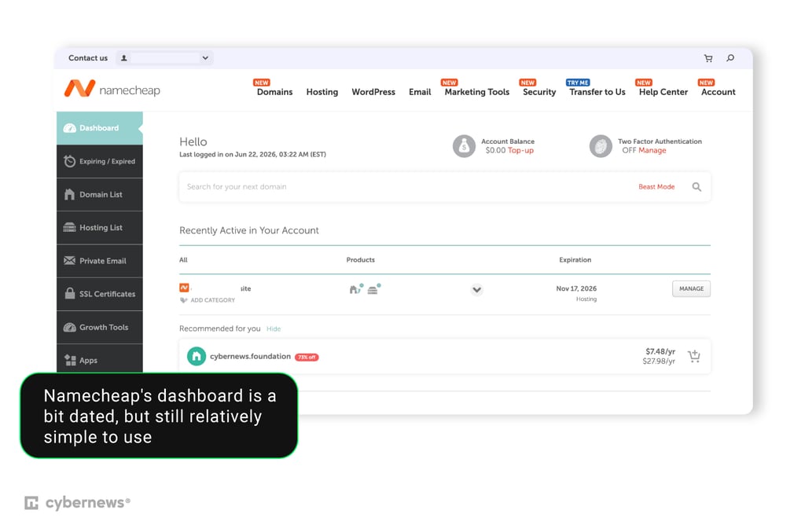This screenshot has height=532, width=805.
Task: Click the cybernews.foundation domain name
Action: 250,357
